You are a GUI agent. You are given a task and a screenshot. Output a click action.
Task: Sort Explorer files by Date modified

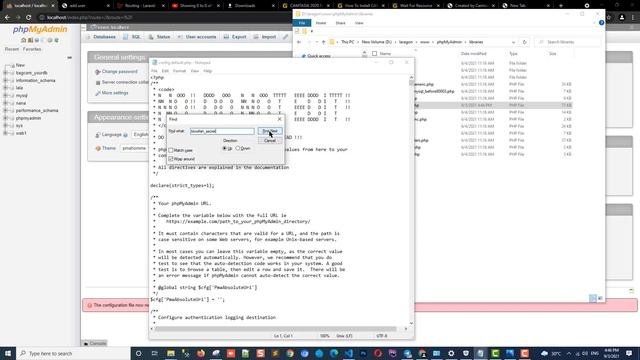click(473, 53)
